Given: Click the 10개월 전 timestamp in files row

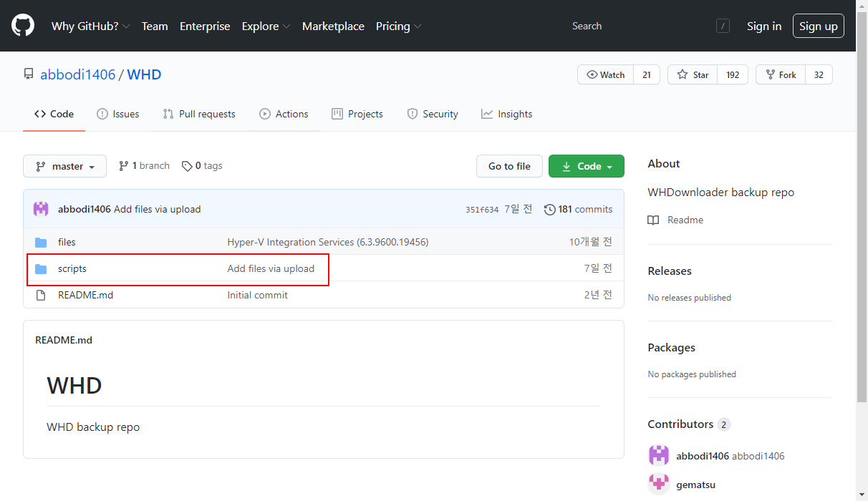Looking at the screenshot, I should click(591, 242).
